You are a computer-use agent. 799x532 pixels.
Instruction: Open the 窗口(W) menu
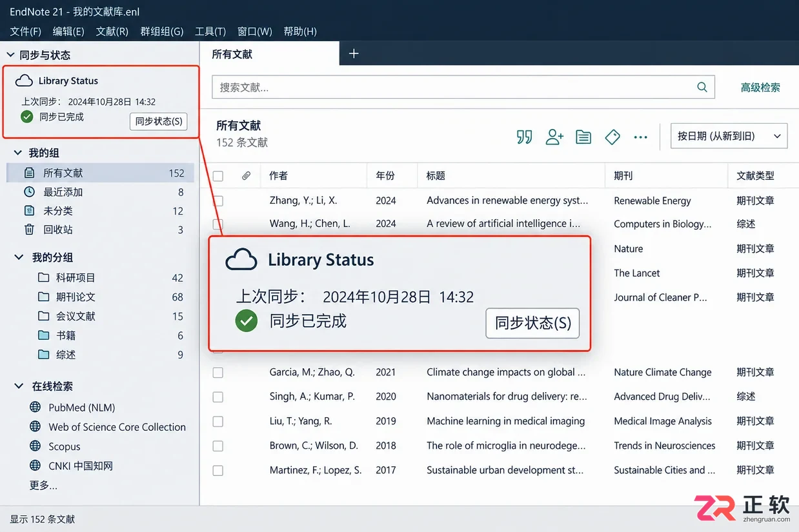click(255, 31)
